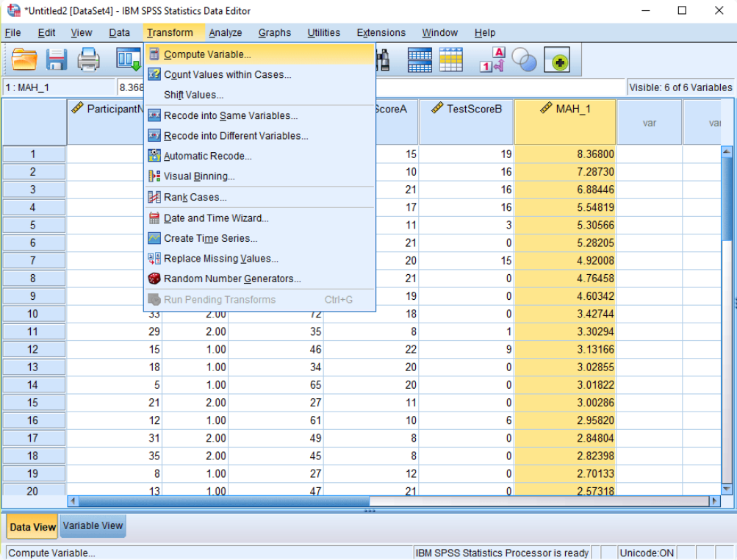Click Count Values within Cases icon
737x560 pixels.
(154, 74)
